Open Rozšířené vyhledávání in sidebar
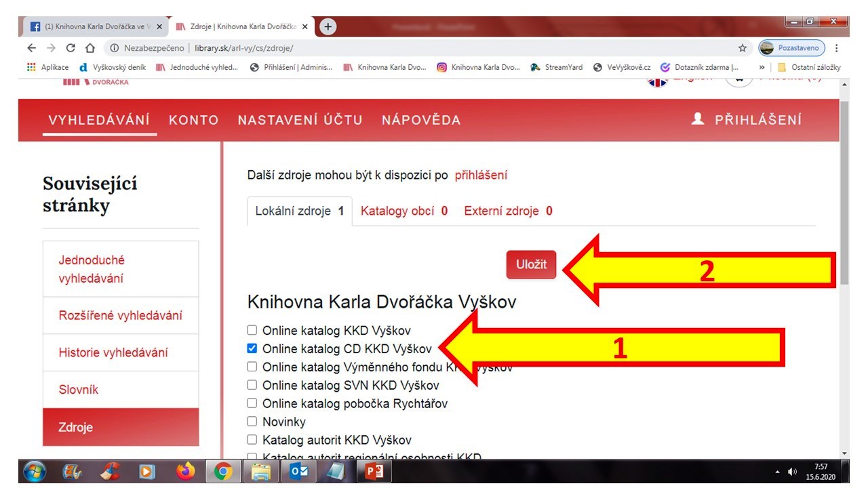The image size is (868, 488). (121, 316)
